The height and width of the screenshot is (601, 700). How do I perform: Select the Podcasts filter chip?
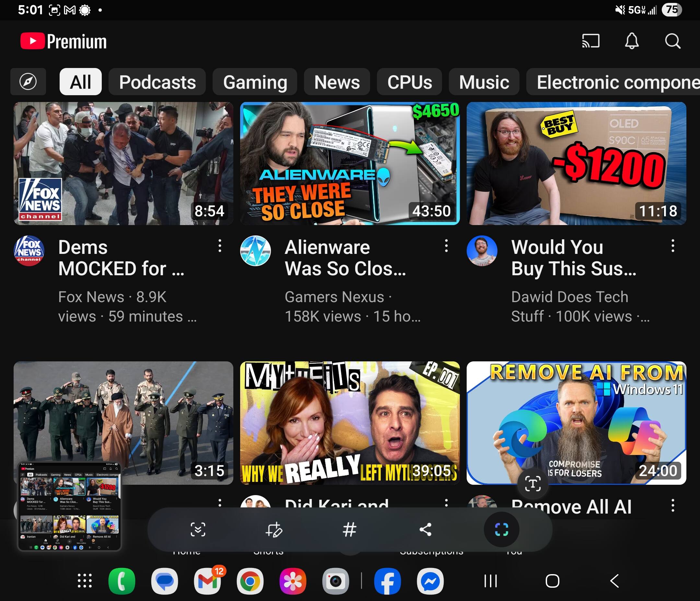click(157, 82)
